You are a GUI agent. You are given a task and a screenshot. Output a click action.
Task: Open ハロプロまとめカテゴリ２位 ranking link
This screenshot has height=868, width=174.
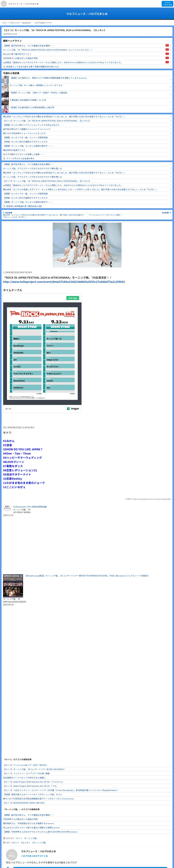click(35, 856)
